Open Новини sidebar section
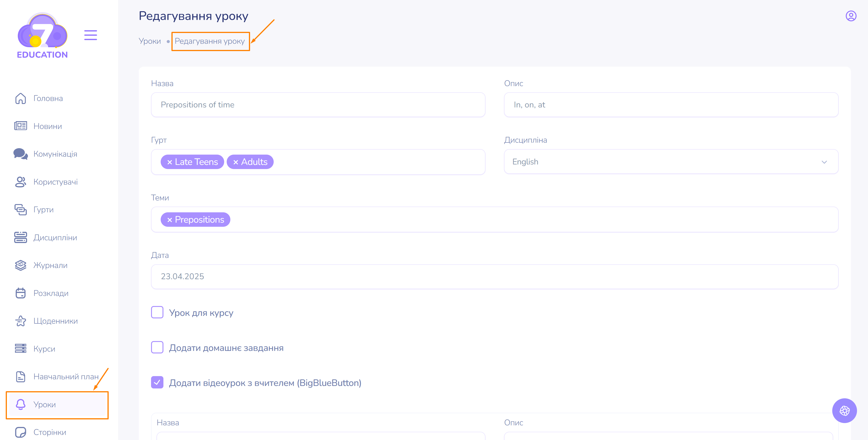868x440 pixels. (47, 126)
